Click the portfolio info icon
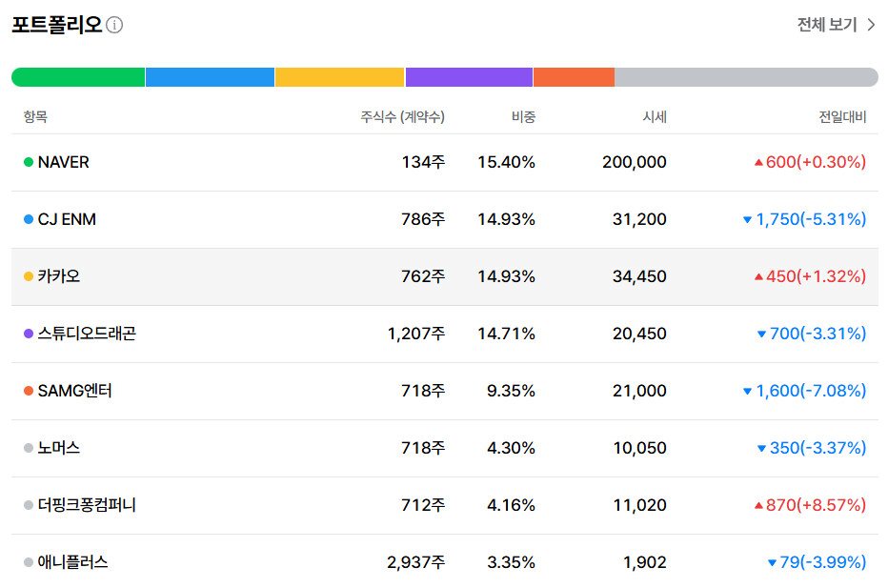Image resolution: width=888 pixels, height=588 pixels. [x=114, y=25]
